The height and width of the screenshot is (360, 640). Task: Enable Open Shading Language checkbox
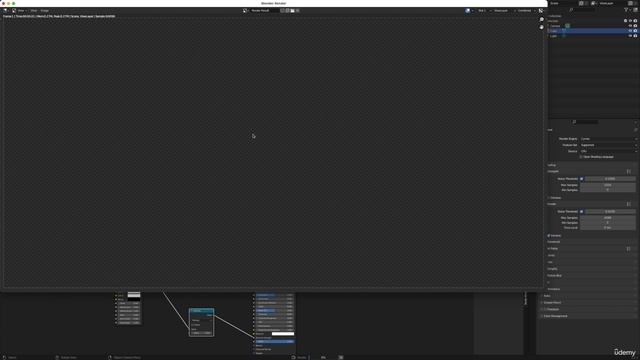click(x=581, y=157)
